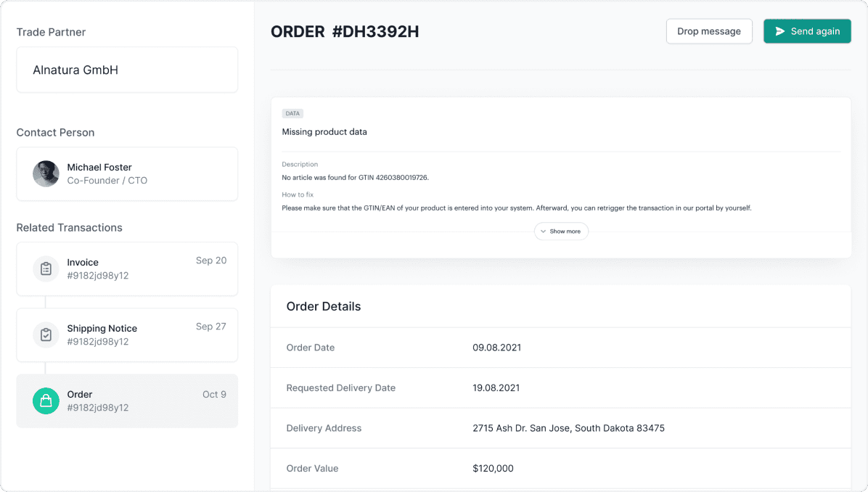This screenshot has height=492, width=868.
Task: Open the Invoice transaction from Sep 20
Action: click(127, 269)
